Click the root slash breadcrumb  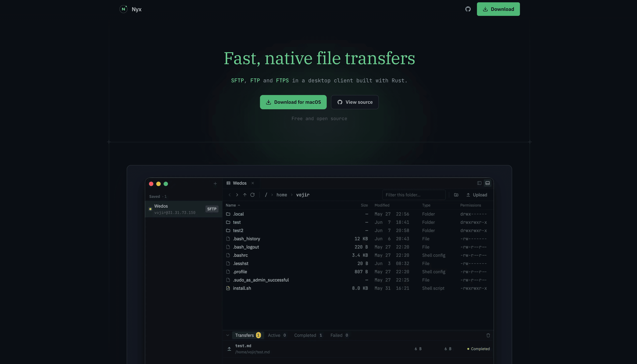(266, 195)
